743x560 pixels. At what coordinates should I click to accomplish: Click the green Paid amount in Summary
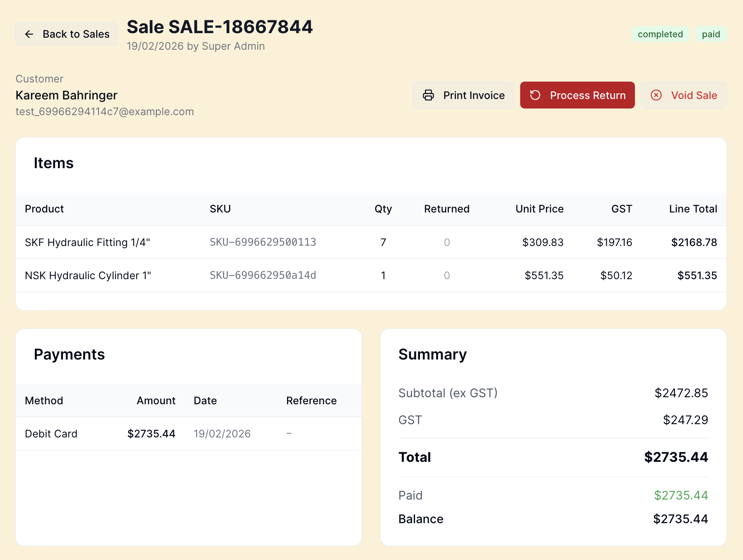pos(681,495)
